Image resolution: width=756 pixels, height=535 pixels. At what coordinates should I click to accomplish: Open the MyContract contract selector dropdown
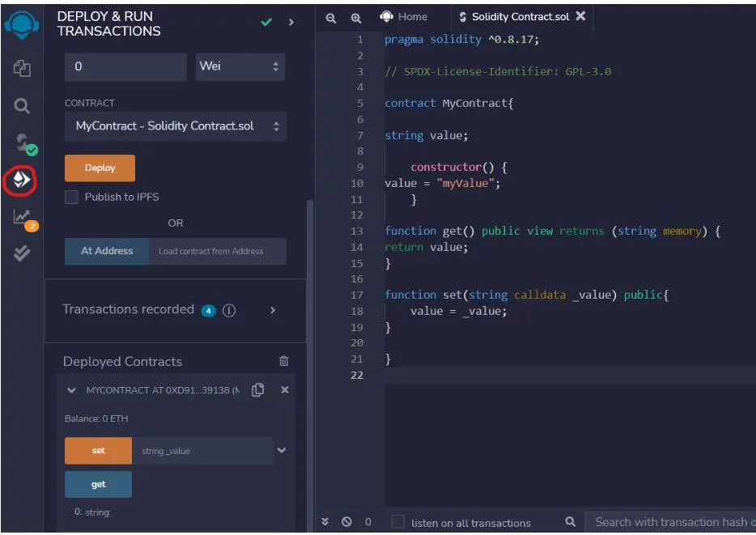[176, 126]
